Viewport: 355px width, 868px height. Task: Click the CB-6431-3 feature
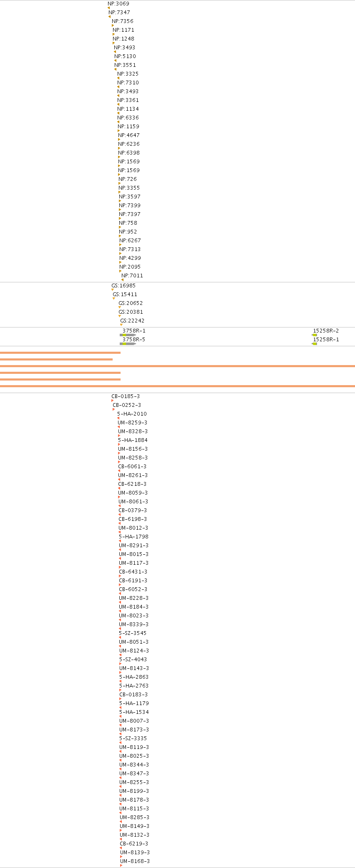pyautogui.click(x=133, y=572)
